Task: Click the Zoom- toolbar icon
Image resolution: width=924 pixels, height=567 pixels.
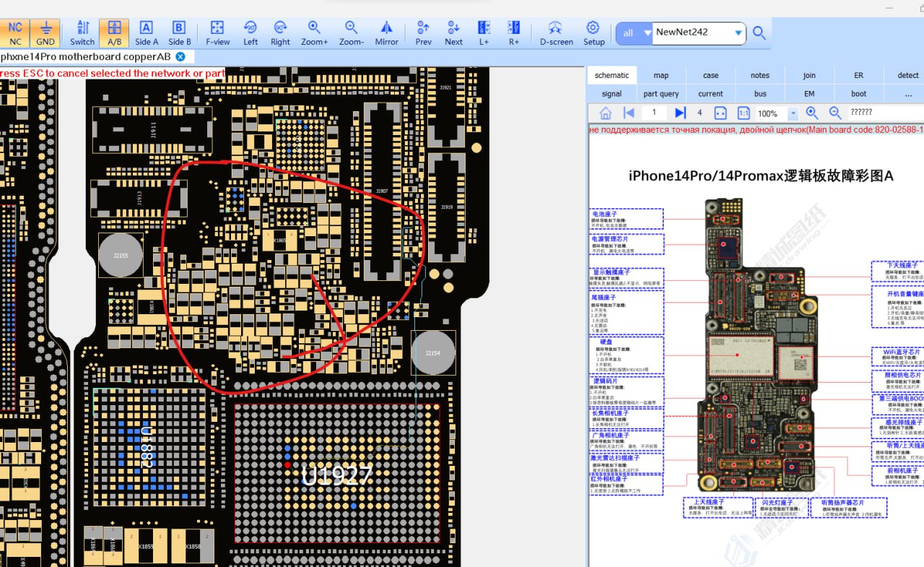Action: coord(352,33)
